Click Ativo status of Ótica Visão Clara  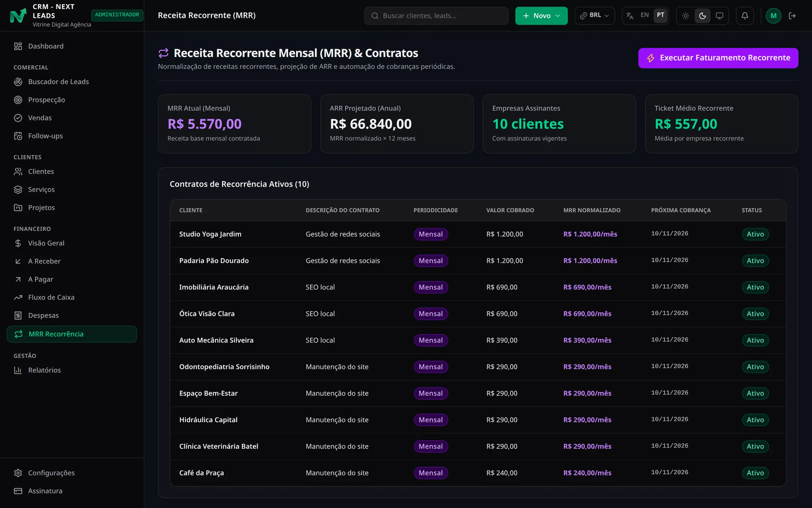click(755, 314)
